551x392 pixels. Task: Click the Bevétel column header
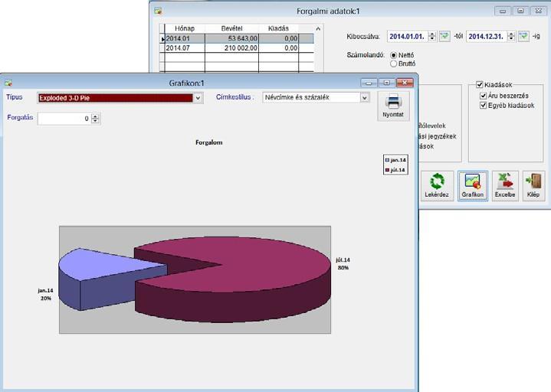[232, 28]
